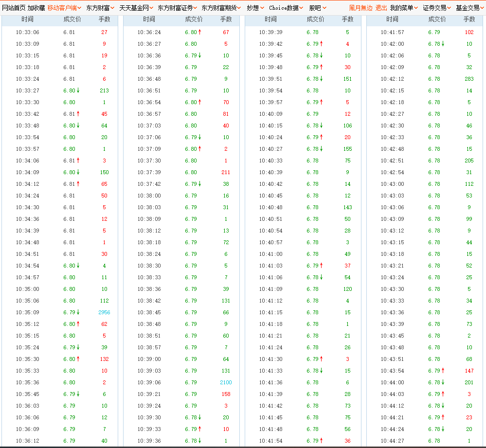Open the 基金交易 menu

pyautogui.click(x=470, y=8)
